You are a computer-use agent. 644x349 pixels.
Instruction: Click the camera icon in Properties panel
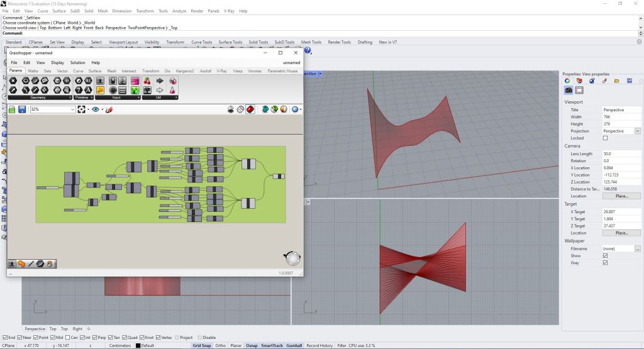point(567,90)
